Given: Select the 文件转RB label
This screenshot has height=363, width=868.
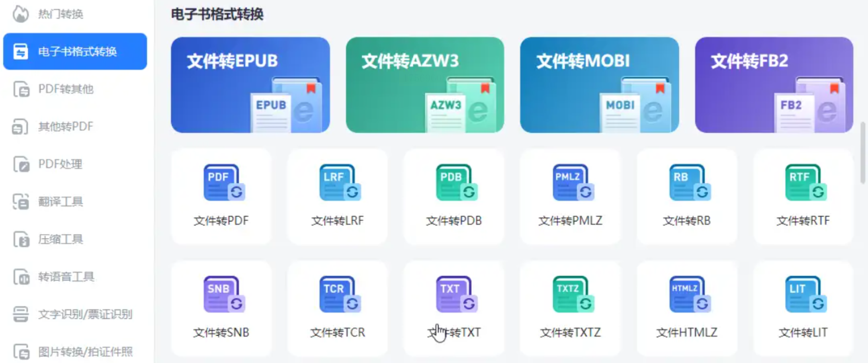Looking at the screenshot, I should click(686, 221).
